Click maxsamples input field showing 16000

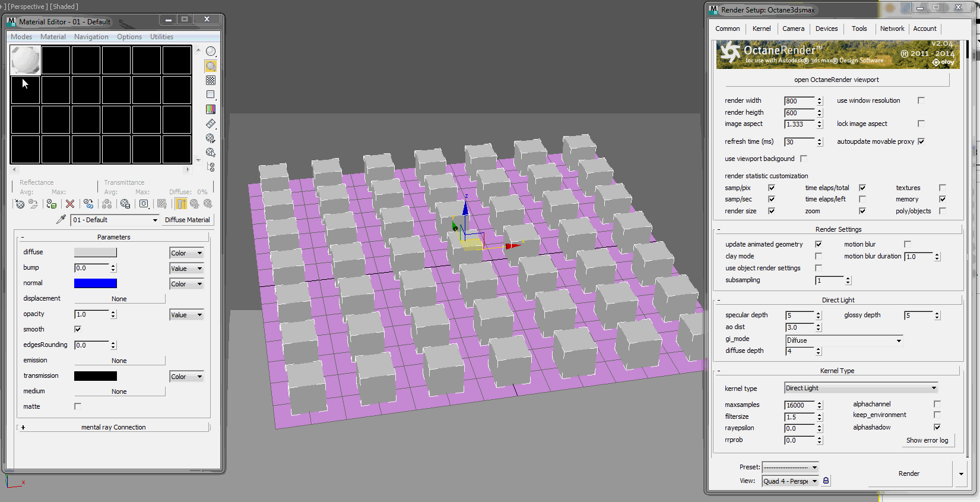tap(800, 405)
